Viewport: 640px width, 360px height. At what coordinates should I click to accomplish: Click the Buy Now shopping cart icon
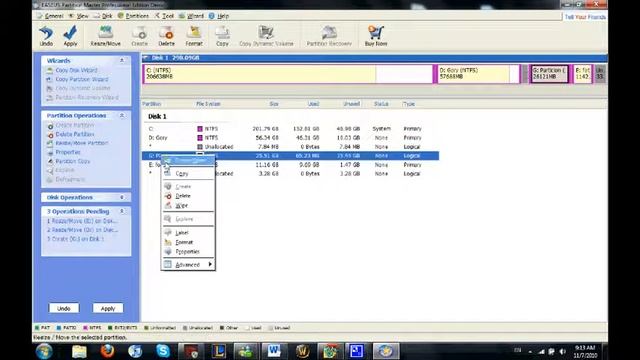(x=376, y=36)
